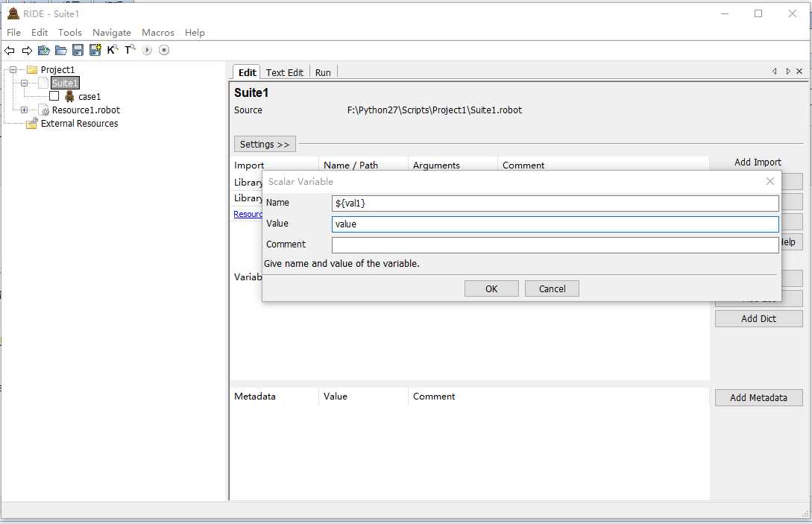The image size is (812, 524).
Task: Click the Open Test Suite toolbar icon
Action: tap(44, 50)
